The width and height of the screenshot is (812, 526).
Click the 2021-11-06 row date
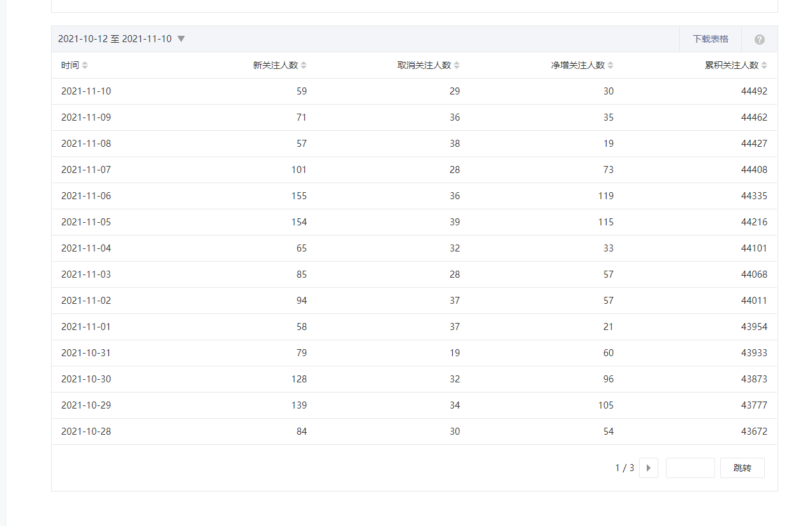click(86, 196)
